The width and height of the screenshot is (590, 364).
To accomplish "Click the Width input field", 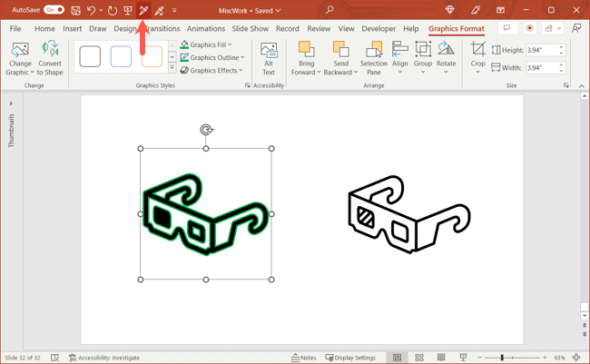I will click(541, 68).
